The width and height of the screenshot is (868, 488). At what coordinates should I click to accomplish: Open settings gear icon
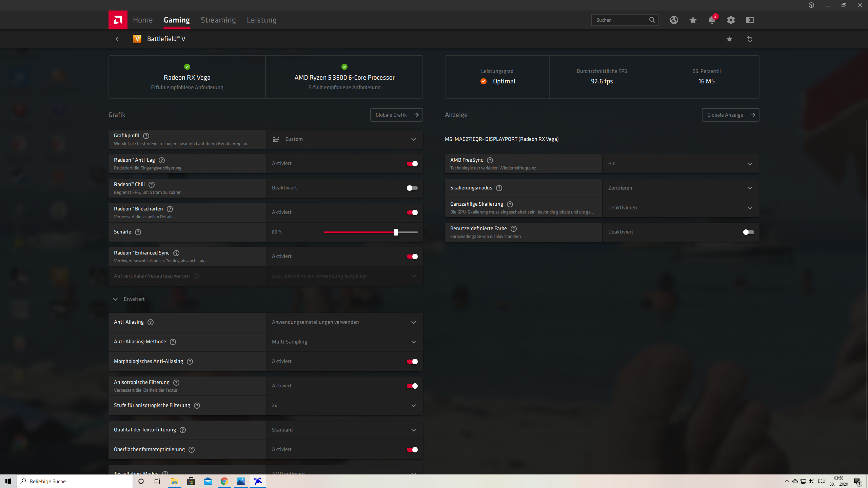tap(731, 20)
